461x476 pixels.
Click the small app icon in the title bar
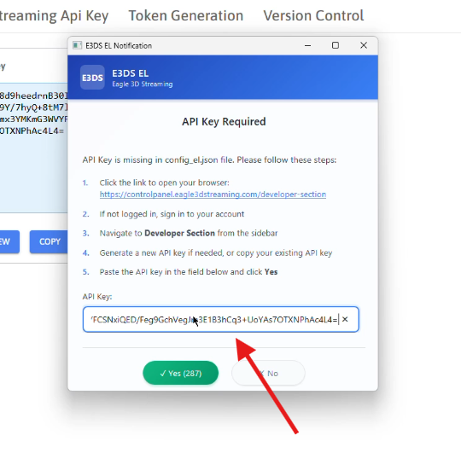pyautogui.click(x=77, y=45)
